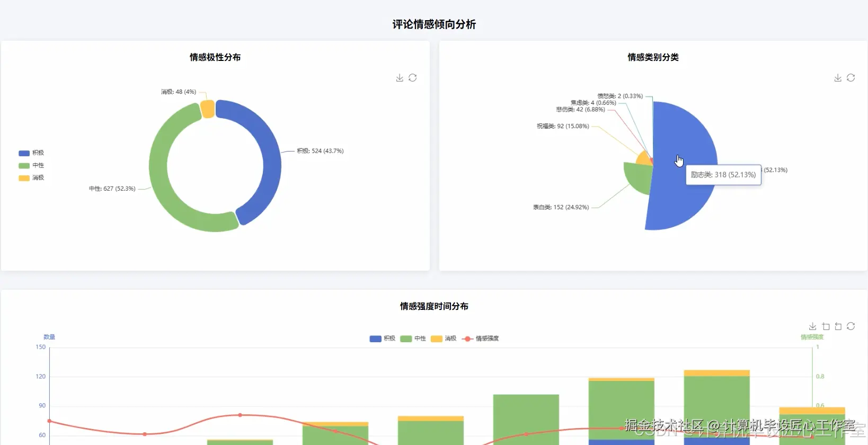Click the right axis value 0.8
Viewport: 868px width, 445px height.
pyautogui.click(x=820, y=377)
